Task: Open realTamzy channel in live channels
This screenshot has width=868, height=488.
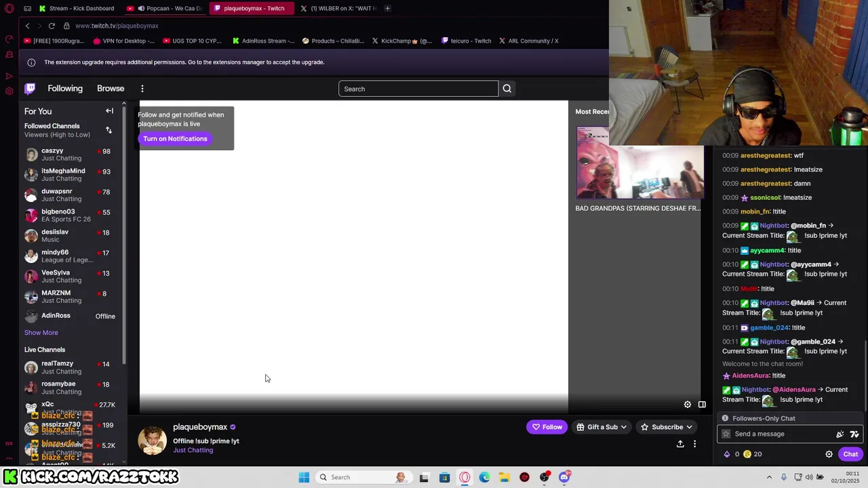Action: tap(68, 367)
